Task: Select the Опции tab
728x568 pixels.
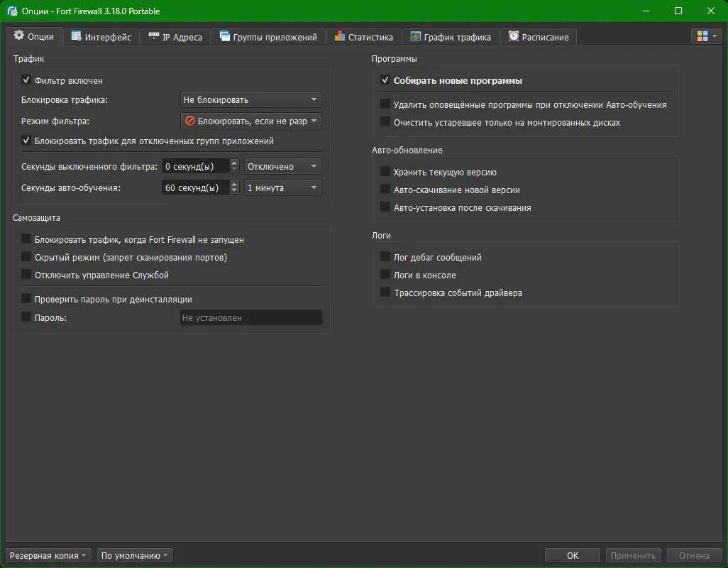Action: [x=34, y=36]
